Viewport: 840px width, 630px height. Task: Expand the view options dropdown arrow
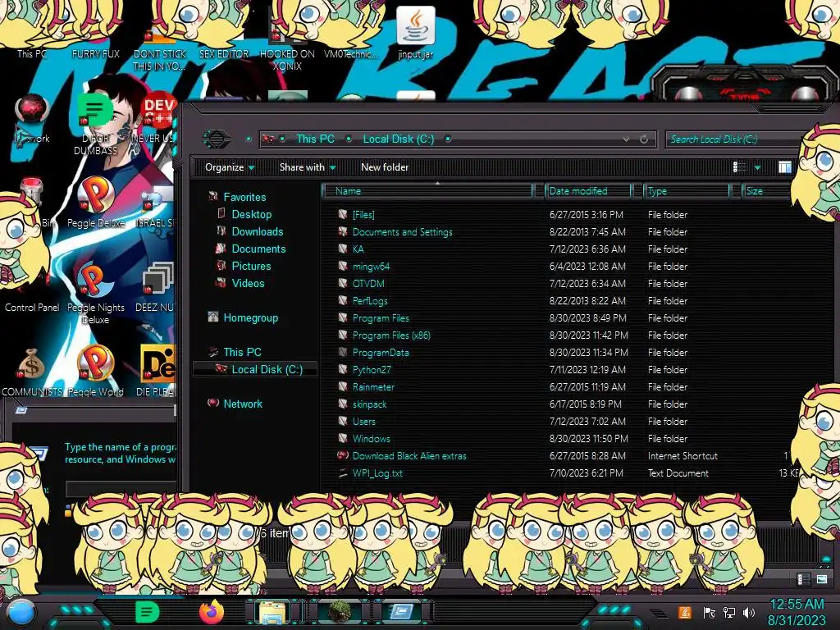(x=757, y=167)
